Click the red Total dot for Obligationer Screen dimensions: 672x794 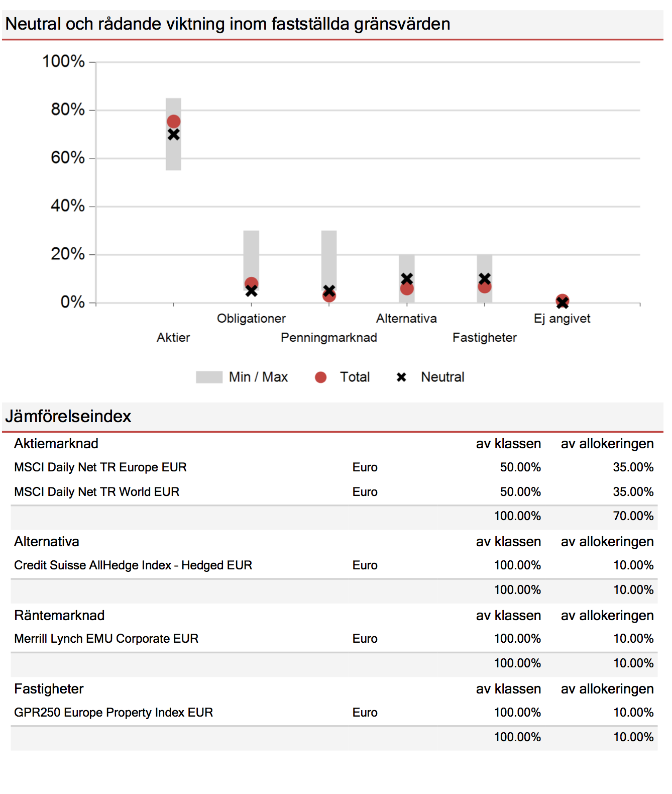tap(251, 283)
